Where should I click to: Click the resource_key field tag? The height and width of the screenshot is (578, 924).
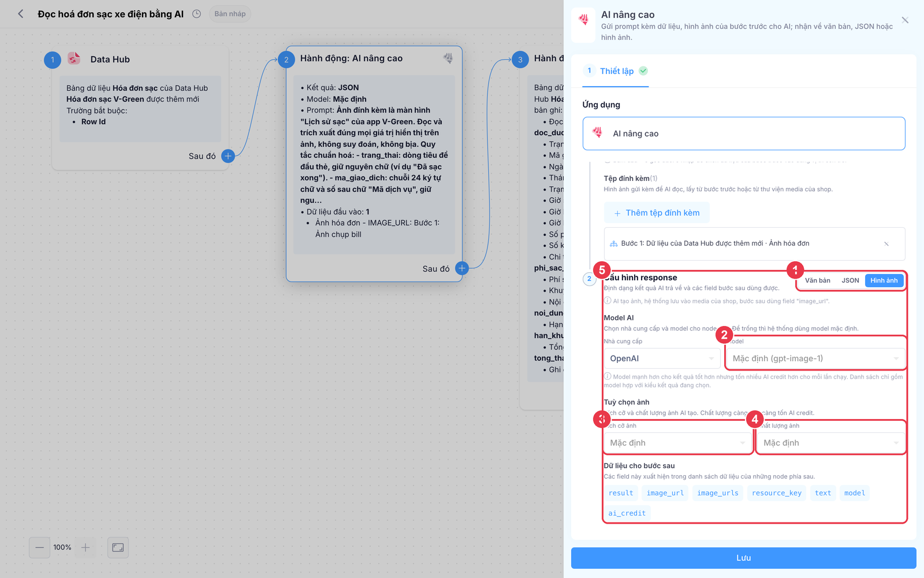pyautogui.click(x=777, y=493)
